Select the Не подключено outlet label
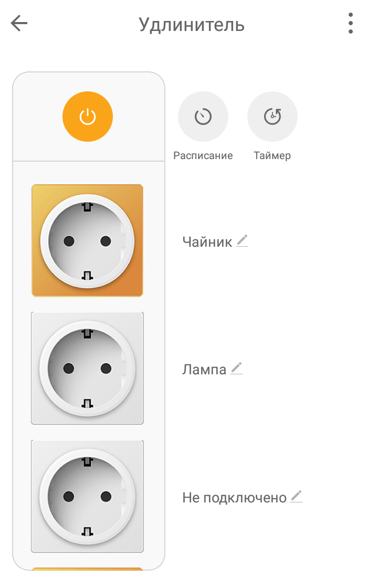378x588 pixels. (x=234, y=498)
